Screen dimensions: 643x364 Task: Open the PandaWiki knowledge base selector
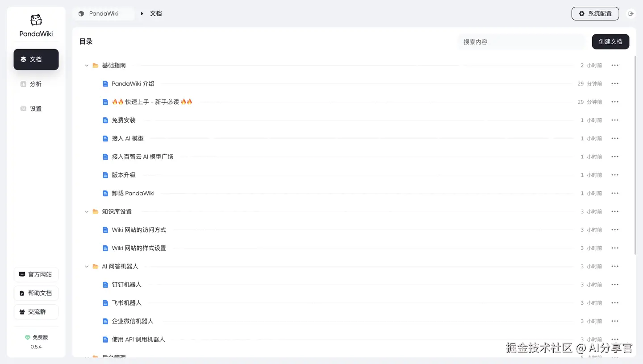(104, 14)
